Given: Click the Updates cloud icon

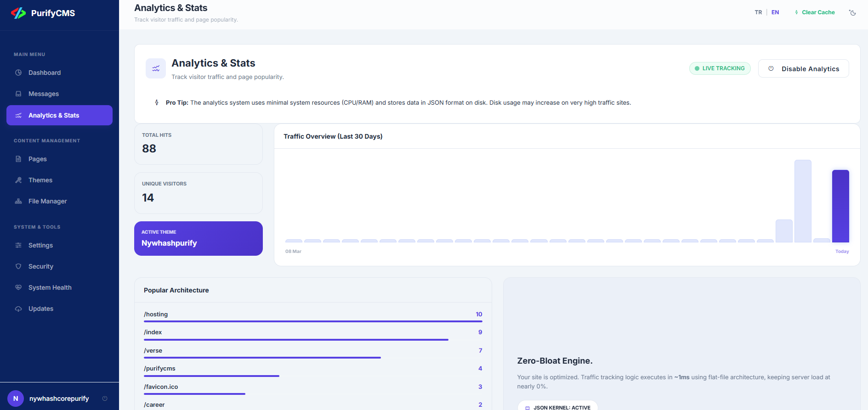Looking at the screenshot, I should point(18,309).
